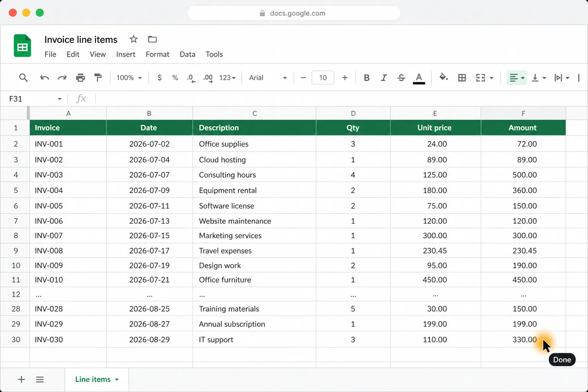Open the name box dropdown arrow
This screenshot has width=588, height=392.
(x=60, y=99)
